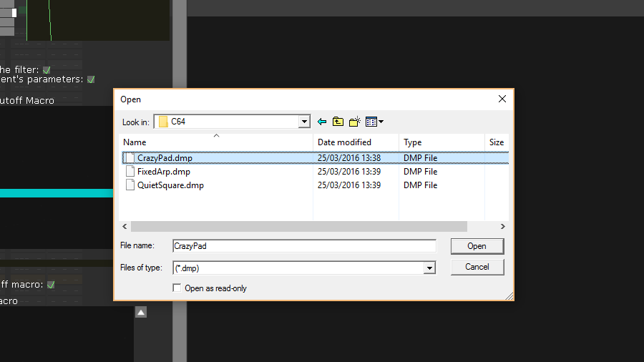
Task: Click the Cancel button
Action: click(x=477, y=267)
